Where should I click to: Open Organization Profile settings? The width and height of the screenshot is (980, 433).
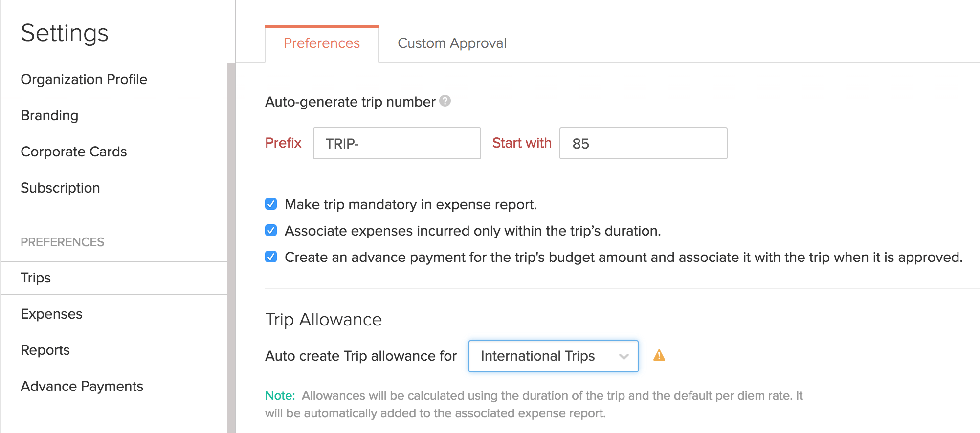coord(84,79)
